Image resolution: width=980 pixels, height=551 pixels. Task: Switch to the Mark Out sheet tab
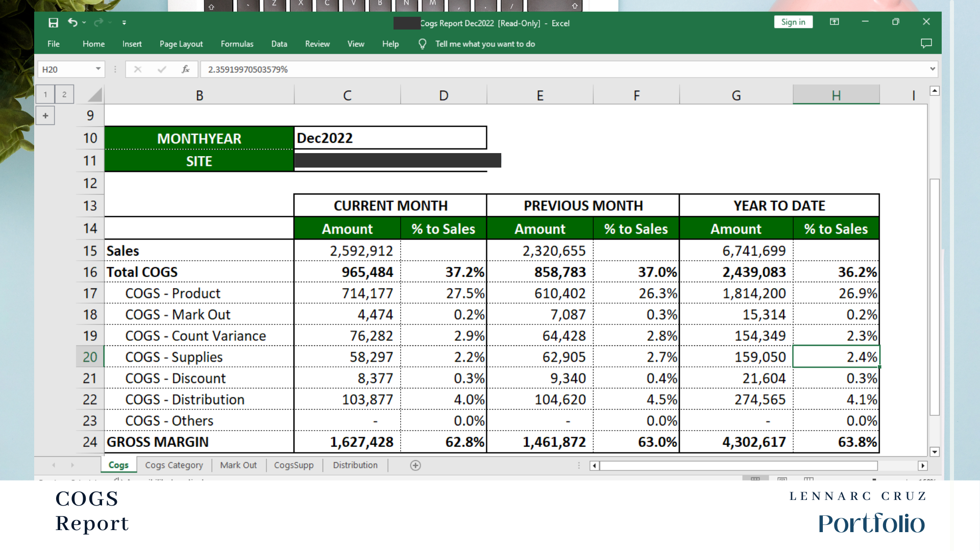(x=238, y=465)
